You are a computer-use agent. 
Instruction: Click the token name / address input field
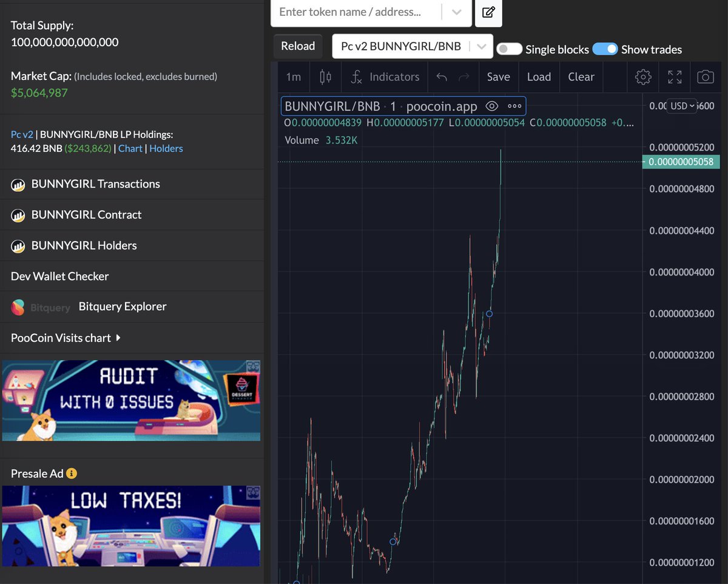(357, 12)
